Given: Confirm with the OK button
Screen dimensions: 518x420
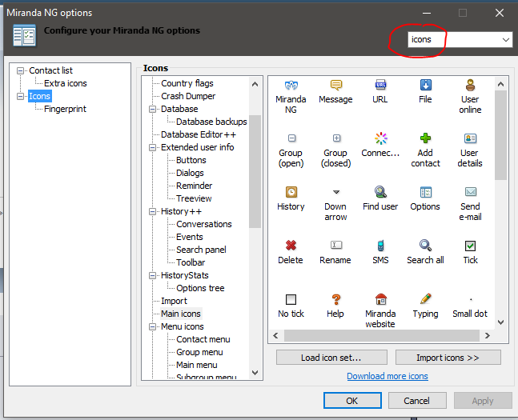Looking at the screenshot, I should (x=352, y=401).
